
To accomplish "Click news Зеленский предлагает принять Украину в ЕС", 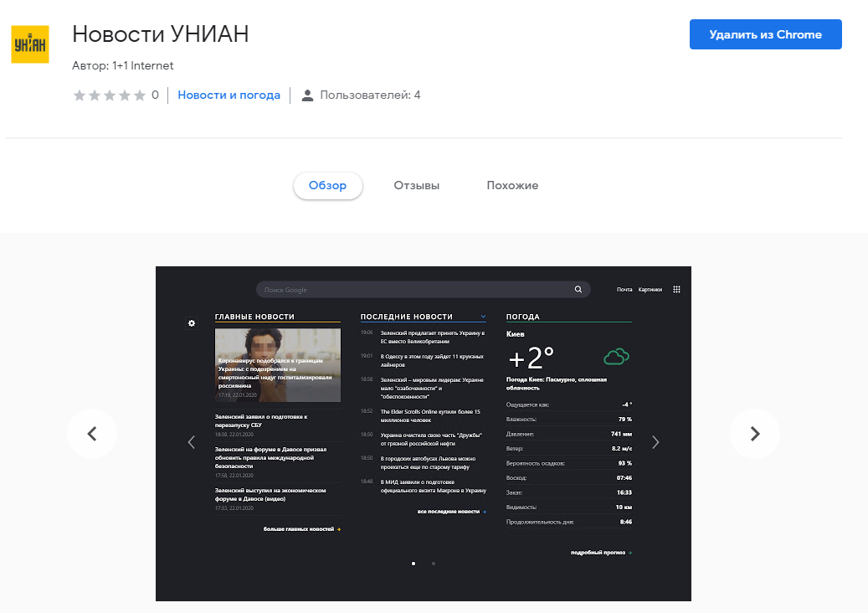I will coord(433,337).
